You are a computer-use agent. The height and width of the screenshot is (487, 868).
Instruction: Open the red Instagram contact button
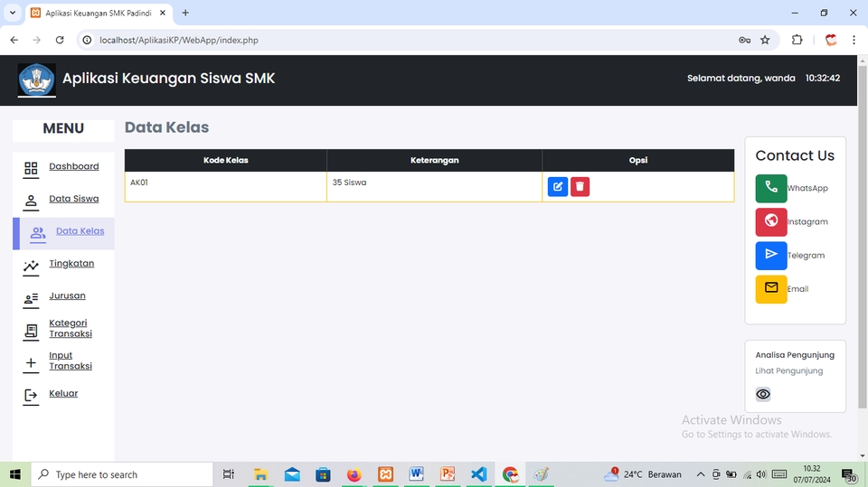point(771,222)
